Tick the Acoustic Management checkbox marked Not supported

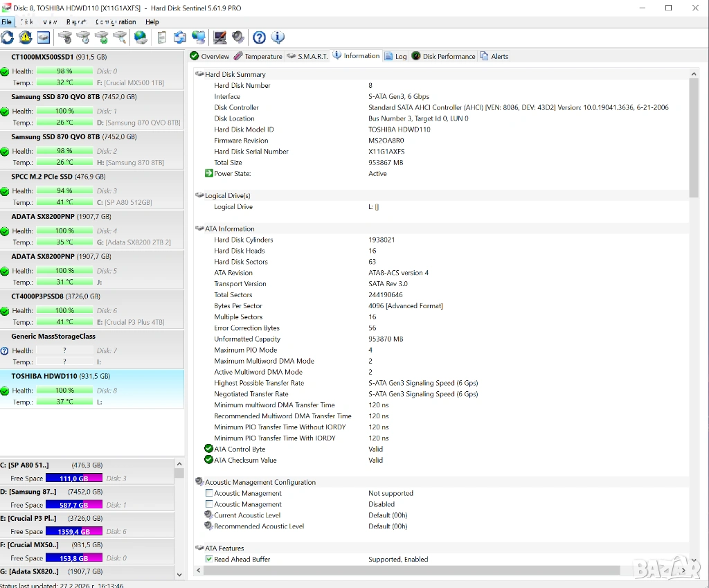(x=209, y=493)
